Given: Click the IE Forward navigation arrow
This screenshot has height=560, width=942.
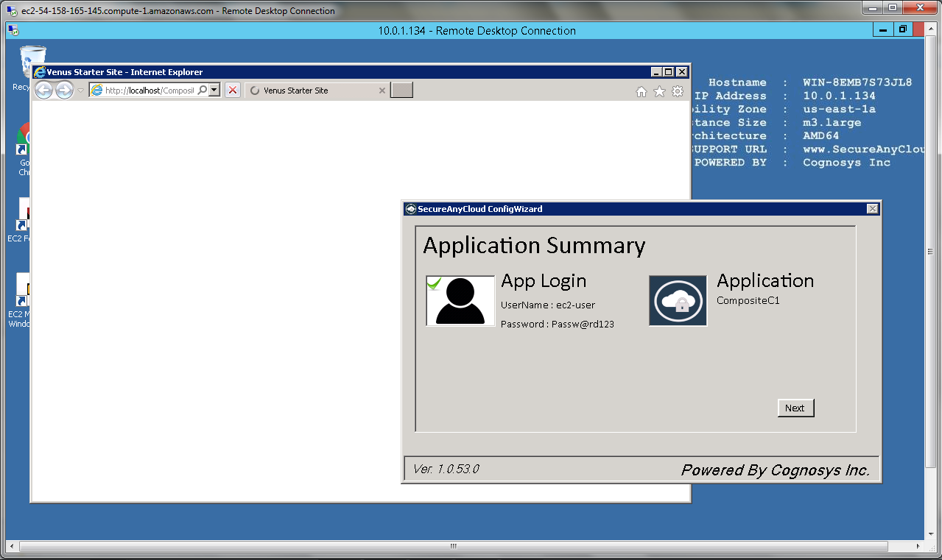Looking at the screenshot, I should pos(65,91).
